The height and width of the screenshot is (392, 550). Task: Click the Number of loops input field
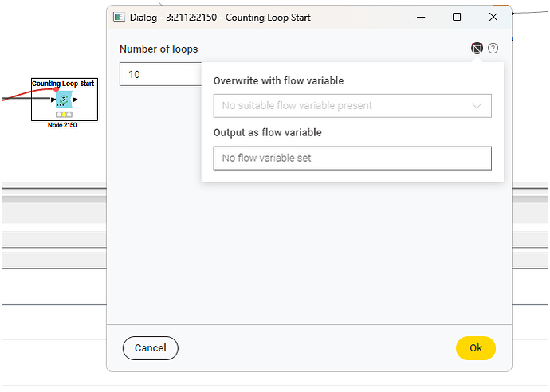coord(159,74)
